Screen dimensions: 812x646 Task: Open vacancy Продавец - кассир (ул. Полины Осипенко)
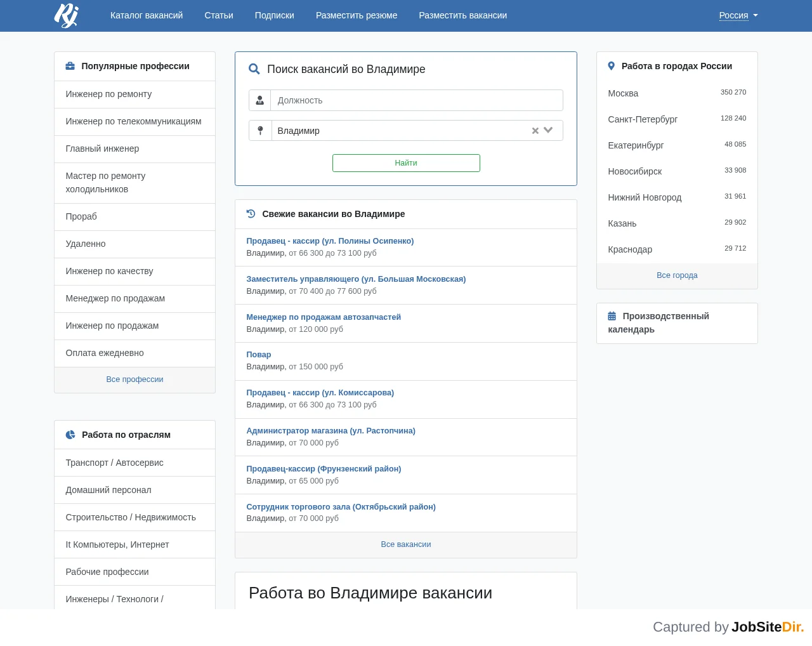click(x=330, y=241)
